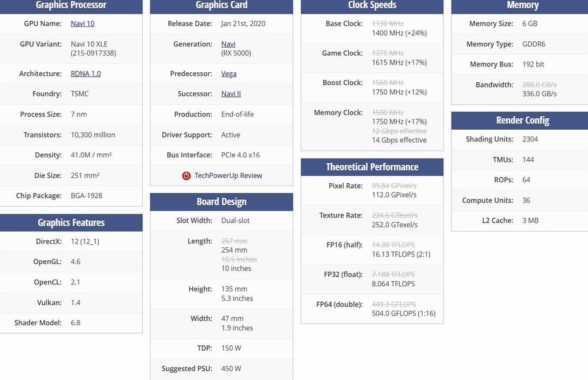
Task: Click the Graphics Processor section header
Action: [71, 6]
